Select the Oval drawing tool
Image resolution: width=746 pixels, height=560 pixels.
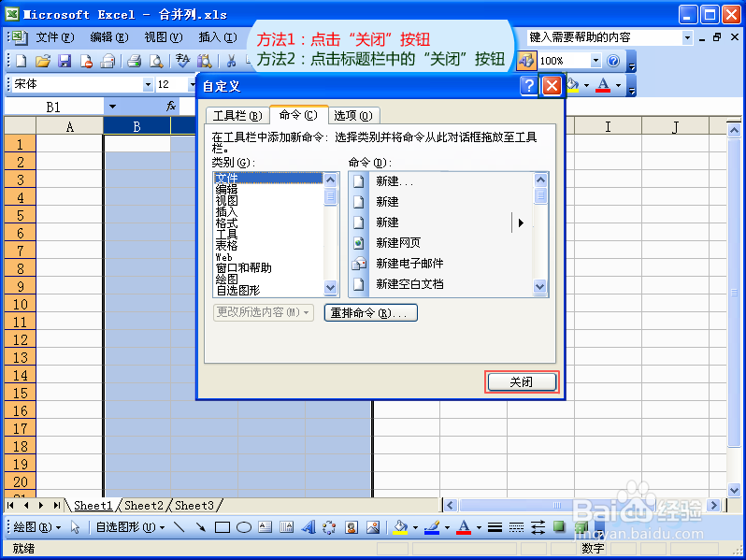(244, 527)
